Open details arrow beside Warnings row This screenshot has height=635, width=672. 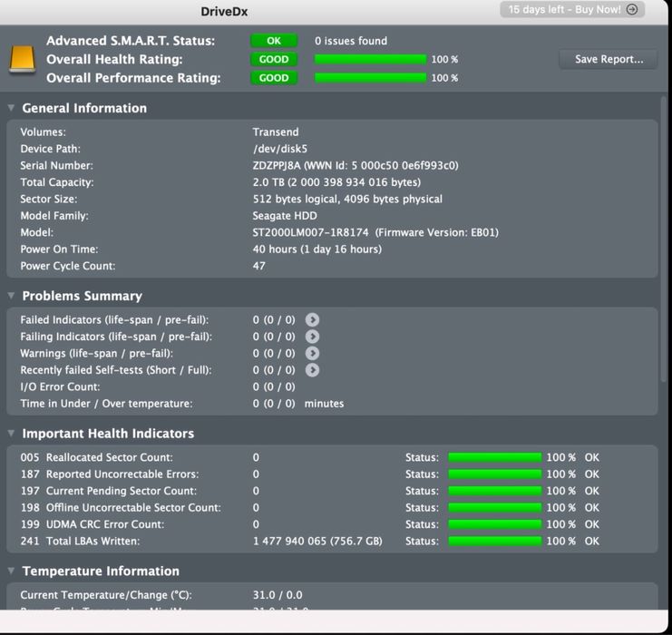pos(312,353)
